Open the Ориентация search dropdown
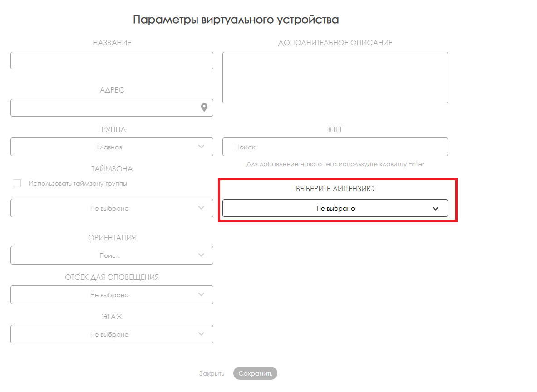Image resolution: width=537 pixels, height=392 pixels. [x=109, y=255]
